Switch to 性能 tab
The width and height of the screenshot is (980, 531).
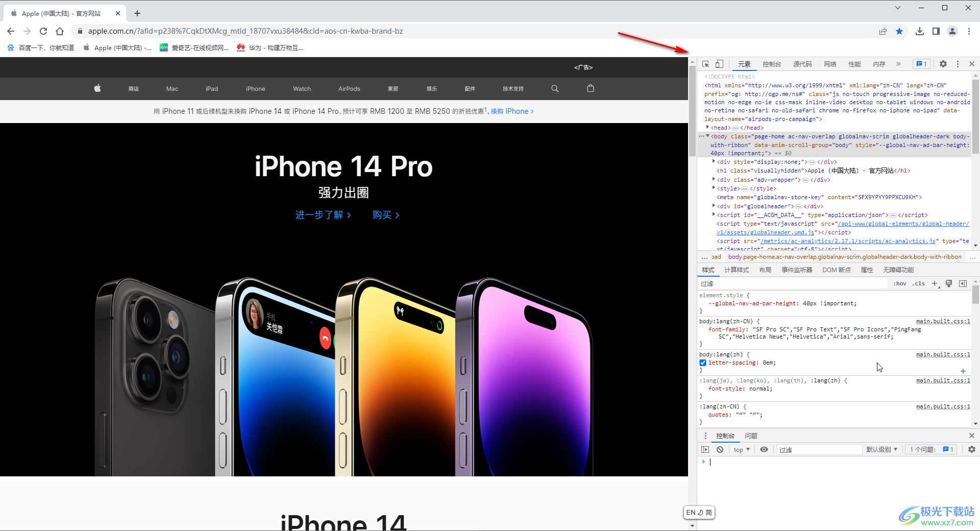tap(854, 64)
